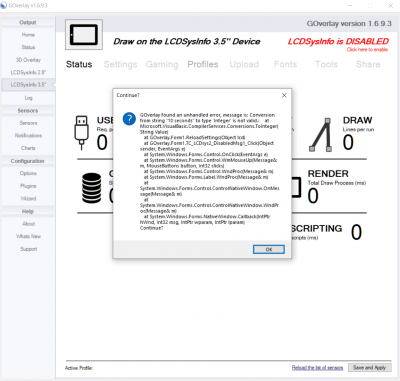This screenshot has width=400, height=381.
Task: Open Options under Configuration
Action: 28,173
